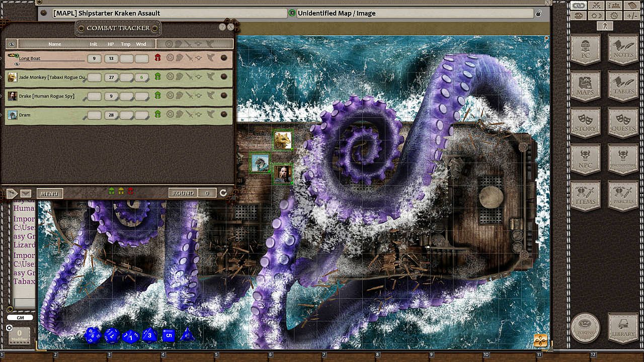
Task: Open the Quests panel
Action: click(623, 123)
